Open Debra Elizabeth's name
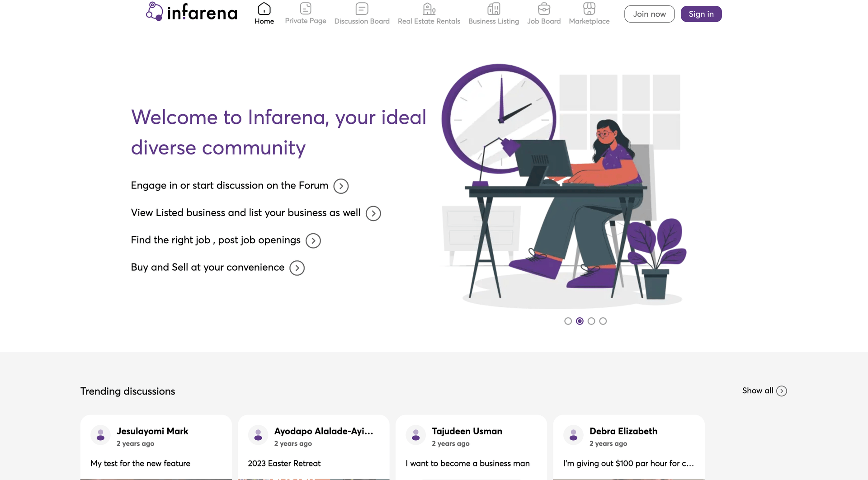 (x=623, y=431)
